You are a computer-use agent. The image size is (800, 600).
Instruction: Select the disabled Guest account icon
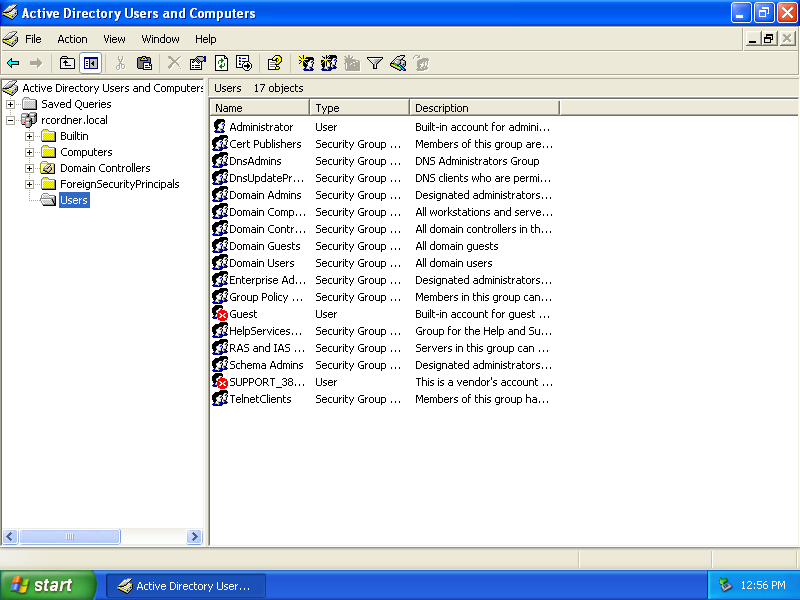point(220,314)
